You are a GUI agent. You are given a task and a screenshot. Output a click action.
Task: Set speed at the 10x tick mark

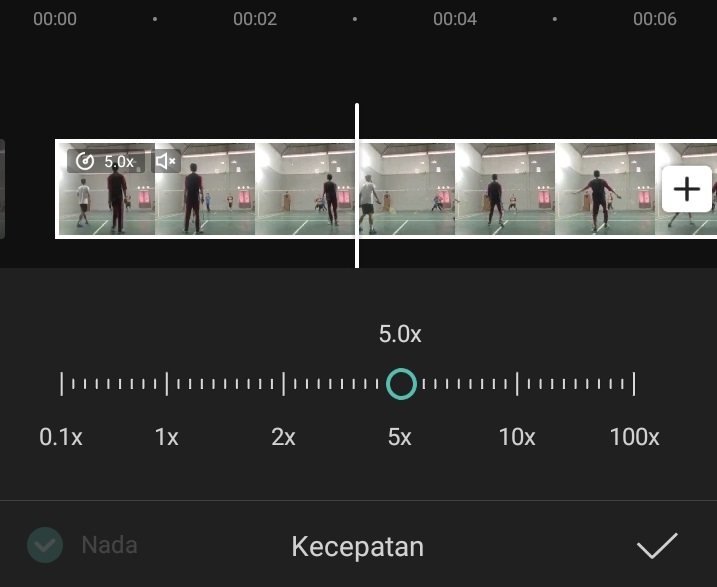pos(517,384)
